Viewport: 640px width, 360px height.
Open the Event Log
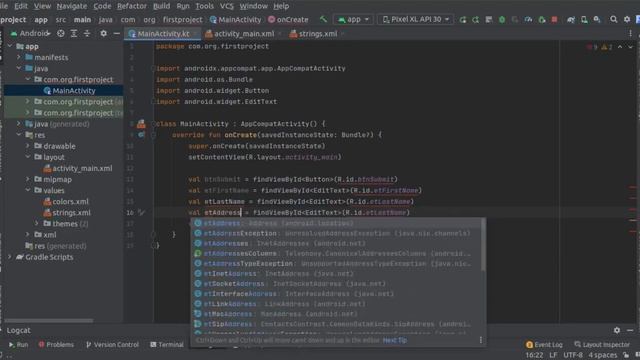tap(544, 344)
